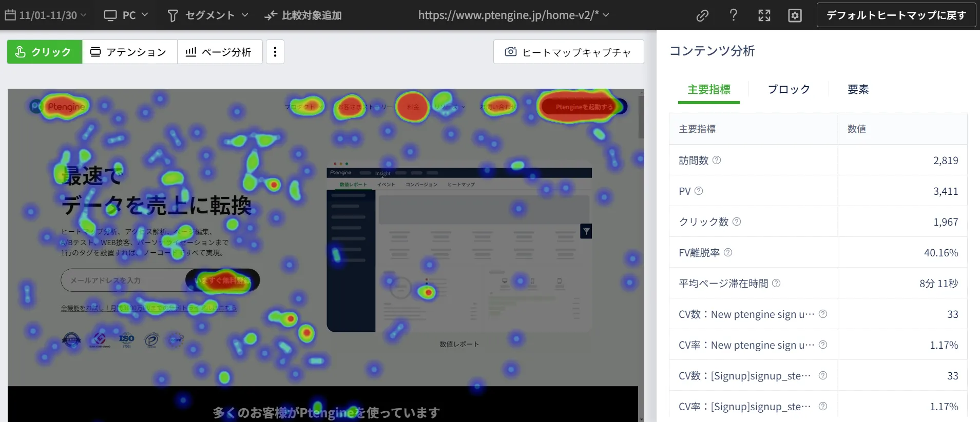Click the info icon beside FV離脱率
The image size is (980, 422).
(x=728, y=252)
